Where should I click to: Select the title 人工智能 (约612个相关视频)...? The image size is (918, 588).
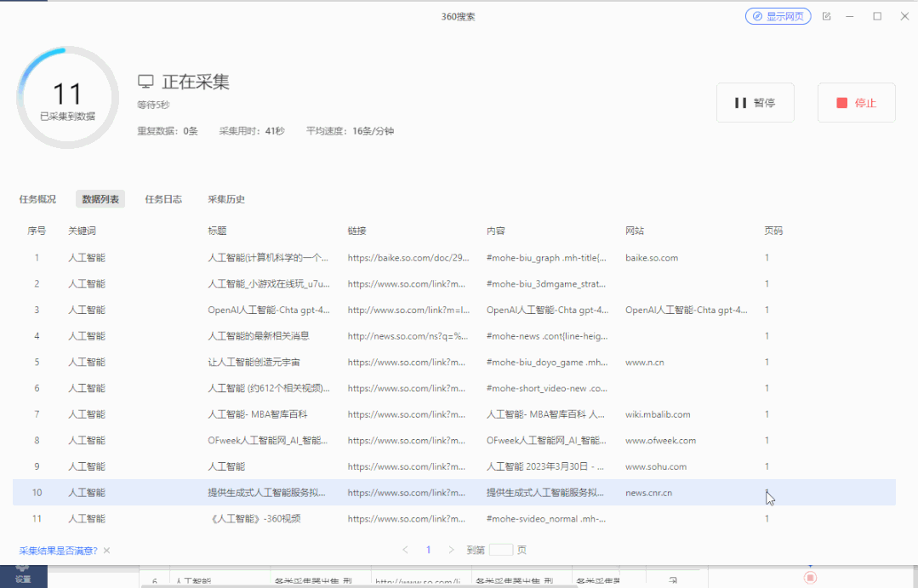coord(269,388)
